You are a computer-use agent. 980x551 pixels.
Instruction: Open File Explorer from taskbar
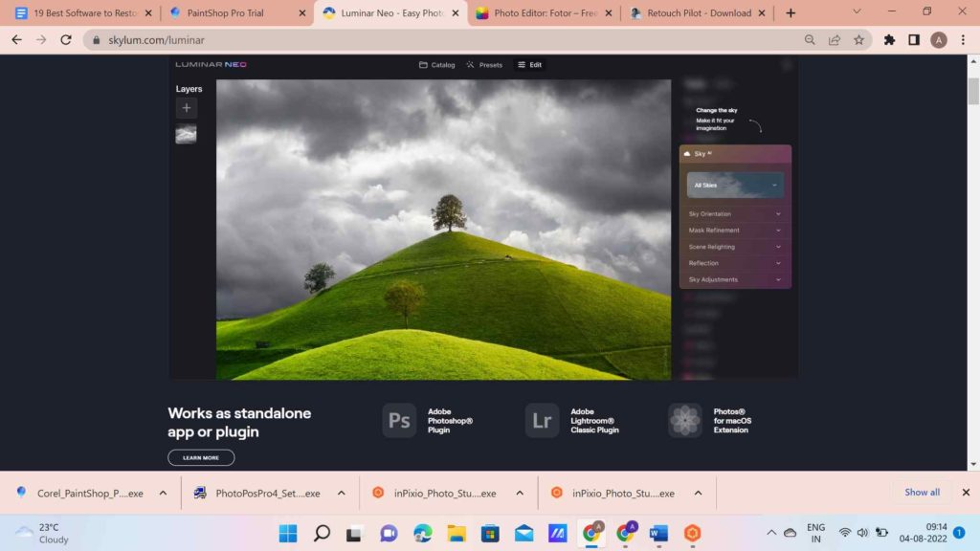[457, 533]
